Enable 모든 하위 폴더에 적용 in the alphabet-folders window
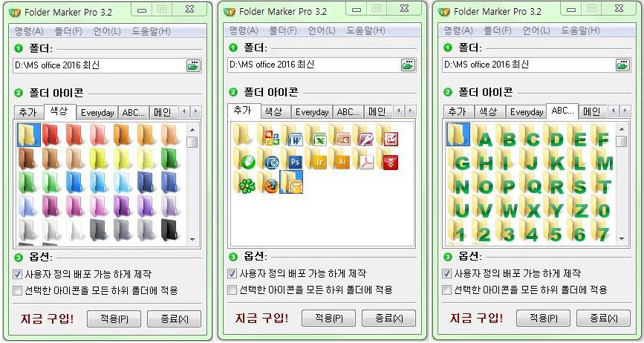Viewport: 644px width, 343px height. coord(446,290)
